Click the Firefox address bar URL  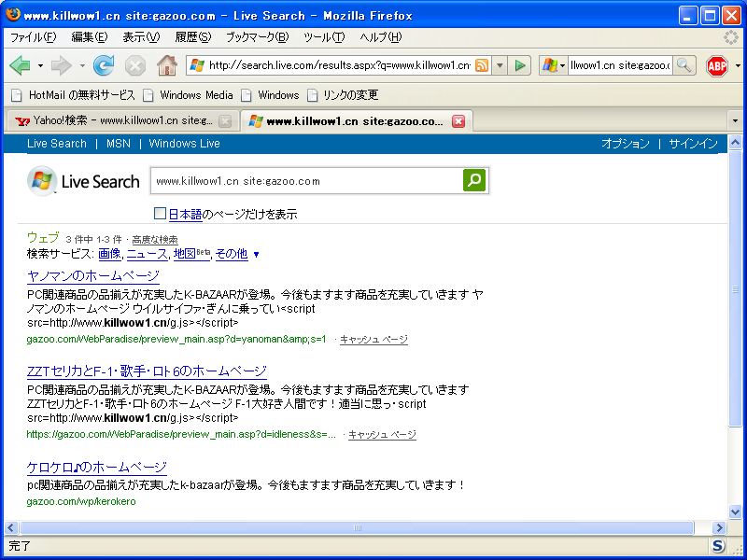[x=339, y=65]
